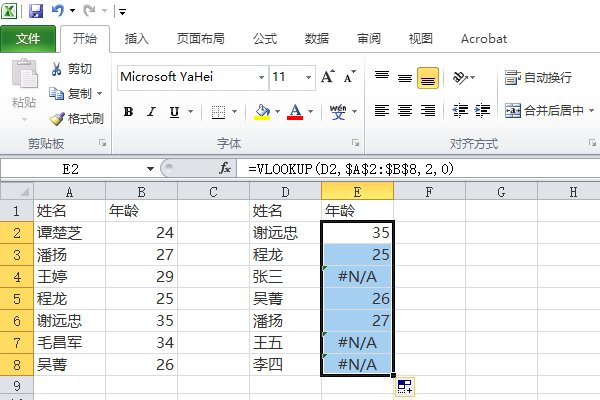Viewport: 600px width, 400px height.
Task: Open the clipboard group dialog launcher
Action: [x=103, y=143]
